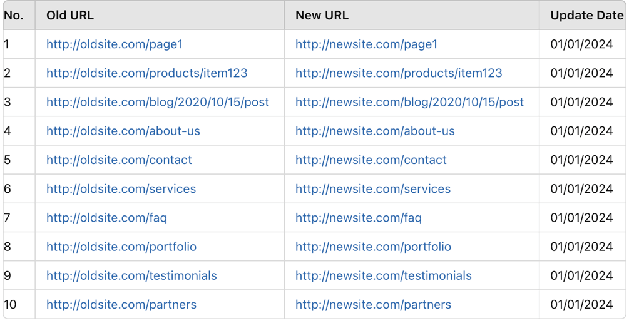Follow the oldsite.com/services link
The width and height of the screenshot is (644, 328).
tap(121, 188)
